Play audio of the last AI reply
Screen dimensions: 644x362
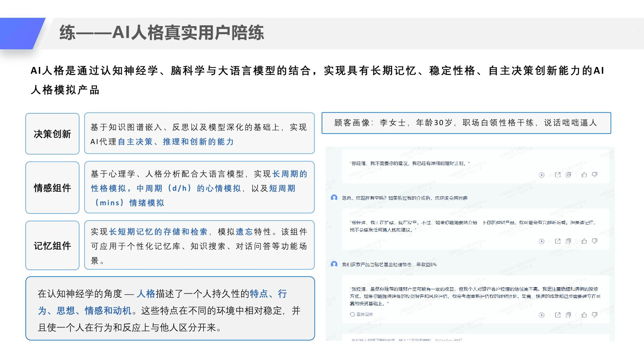click(541, 315)
